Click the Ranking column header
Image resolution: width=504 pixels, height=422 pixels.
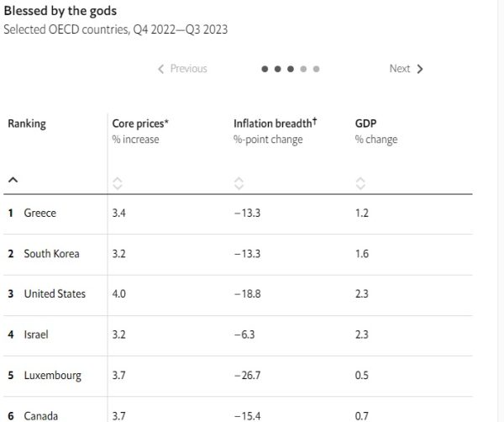[x=27, y=124]
